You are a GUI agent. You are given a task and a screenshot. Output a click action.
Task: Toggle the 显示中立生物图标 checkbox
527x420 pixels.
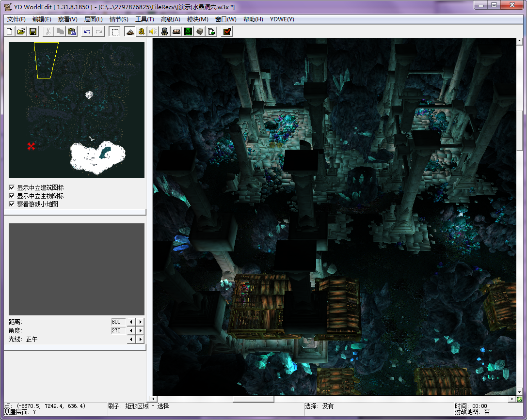[x=12, y=196]
